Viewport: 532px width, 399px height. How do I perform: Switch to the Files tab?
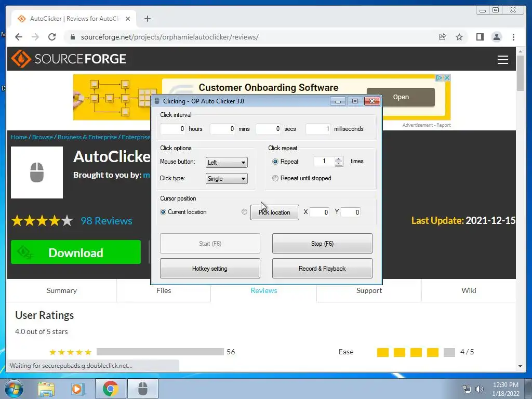pyautogui.click(x=164, y=290)
